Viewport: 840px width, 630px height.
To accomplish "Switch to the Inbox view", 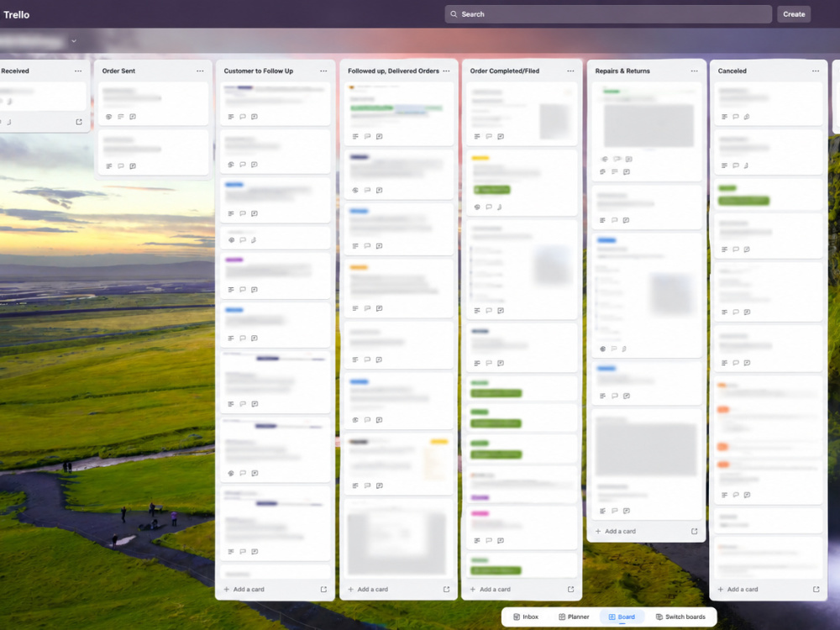I will coord(526,617).
